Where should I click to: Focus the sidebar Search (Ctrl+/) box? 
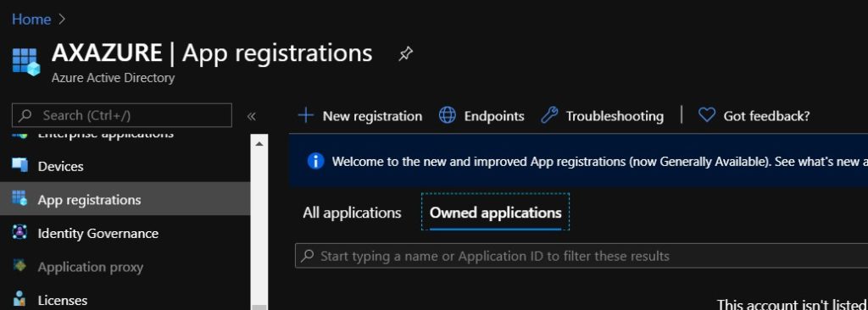tap(122, 115)
